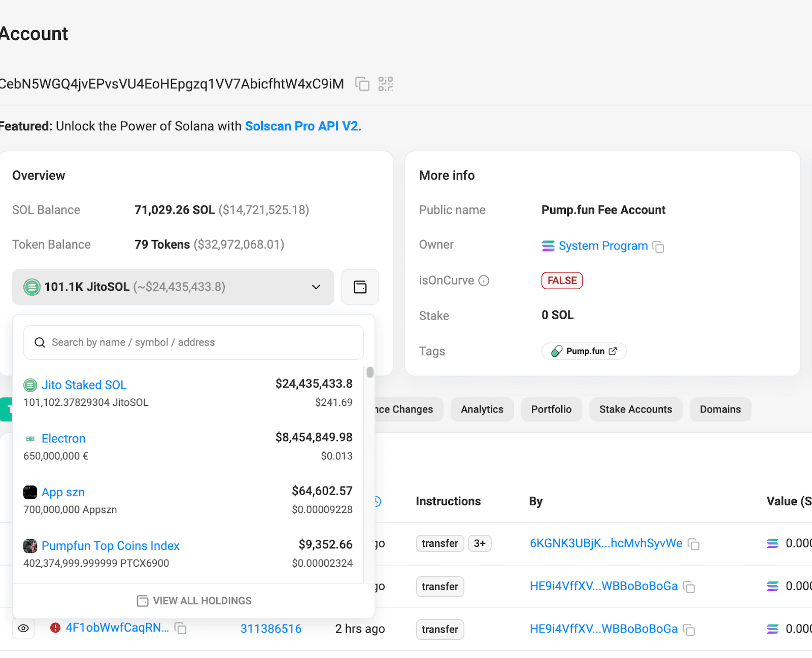Select the 0 SOL stake value
Screen dimensions: 812x658
coord(558,315)
